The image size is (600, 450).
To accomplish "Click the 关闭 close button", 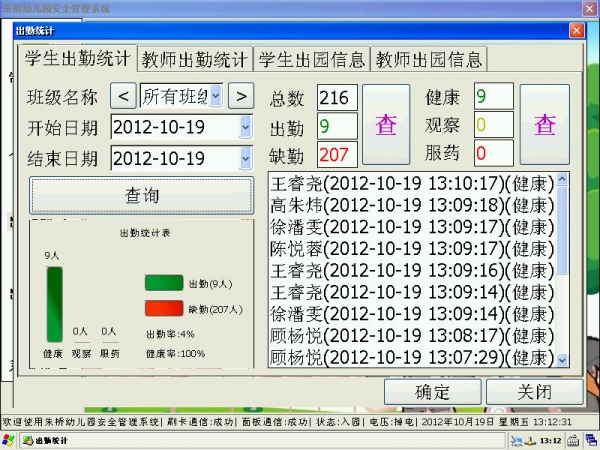I will [534, 391].
